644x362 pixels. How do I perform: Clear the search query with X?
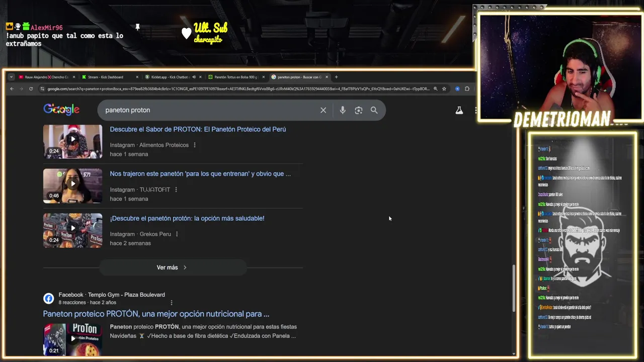point(323,110)
